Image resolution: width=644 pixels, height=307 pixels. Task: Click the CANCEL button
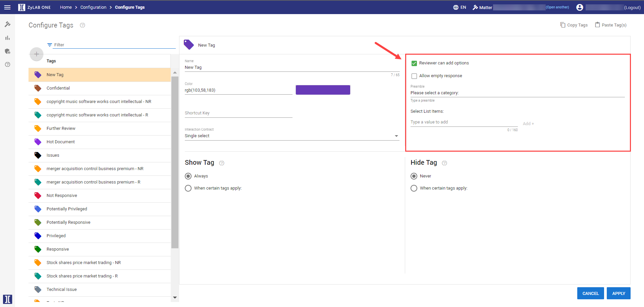tap(590, 293)
